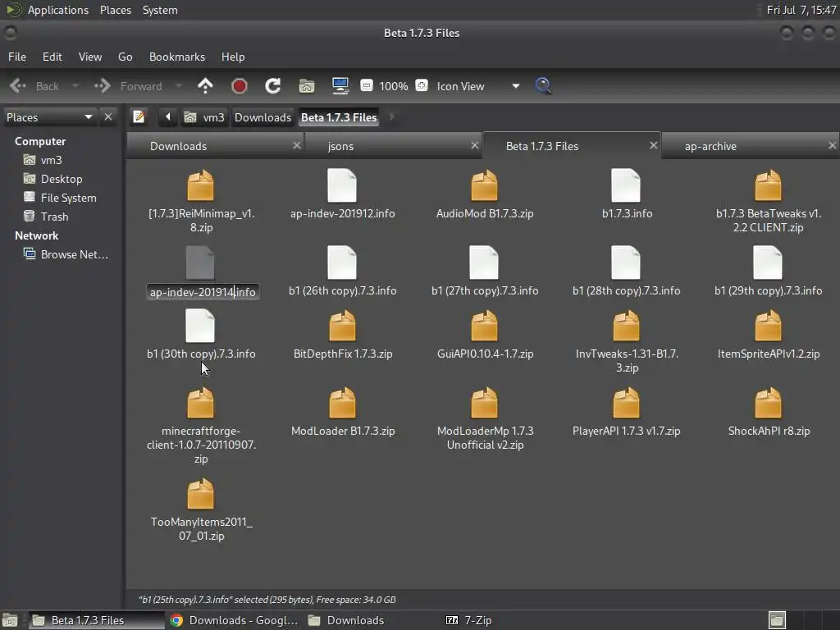Stop loading with the red stop icon
Image resolution: width=840 pixels, height=630 pixels.
click(x=239, y=85)
